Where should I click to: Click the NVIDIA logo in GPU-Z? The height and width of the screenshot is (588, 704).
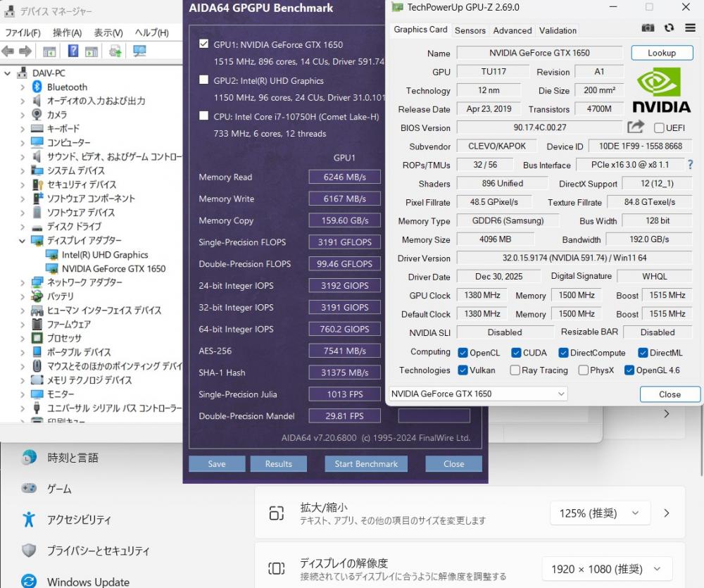tap(661, 90)
